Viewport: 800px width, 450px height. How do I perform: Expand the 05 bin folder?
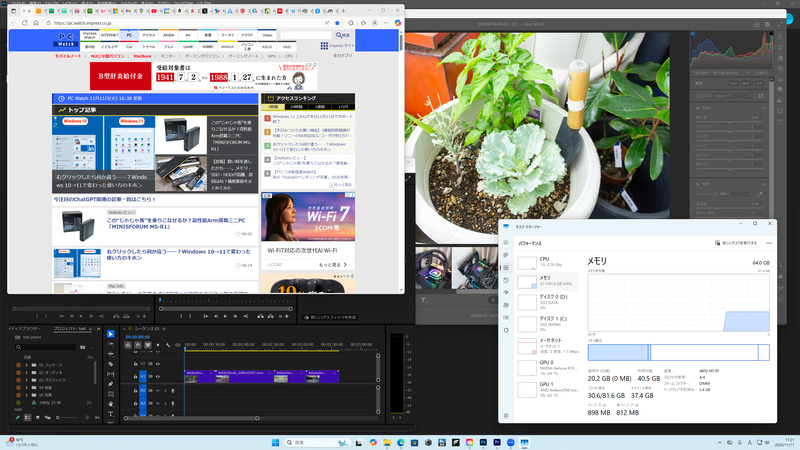[27, 395]
